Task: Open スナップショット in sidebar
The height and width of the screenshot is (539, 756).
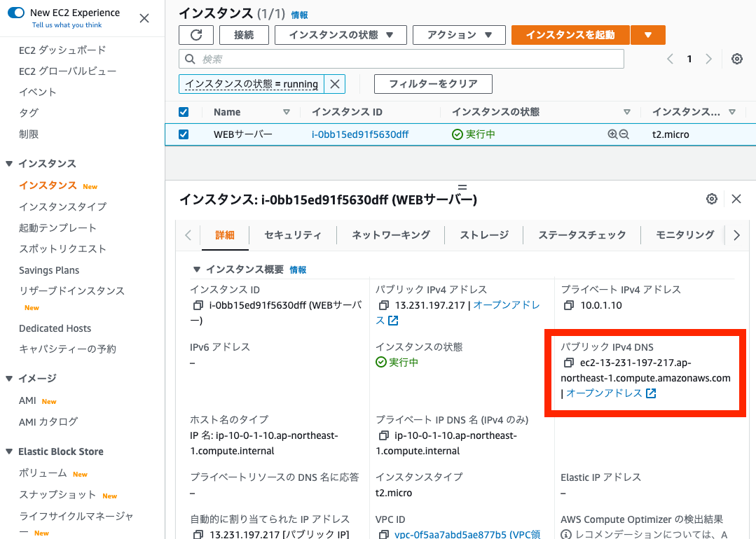Action: click(57, 495)
